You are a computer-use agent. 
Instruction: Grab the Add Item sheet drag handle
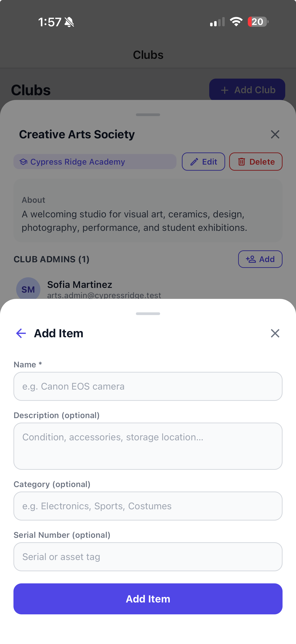[148, 314]
